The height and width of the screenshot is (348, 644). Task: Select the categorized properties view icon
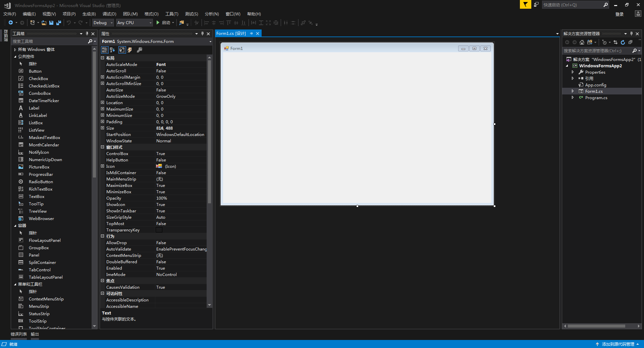(x=105, y=50)
